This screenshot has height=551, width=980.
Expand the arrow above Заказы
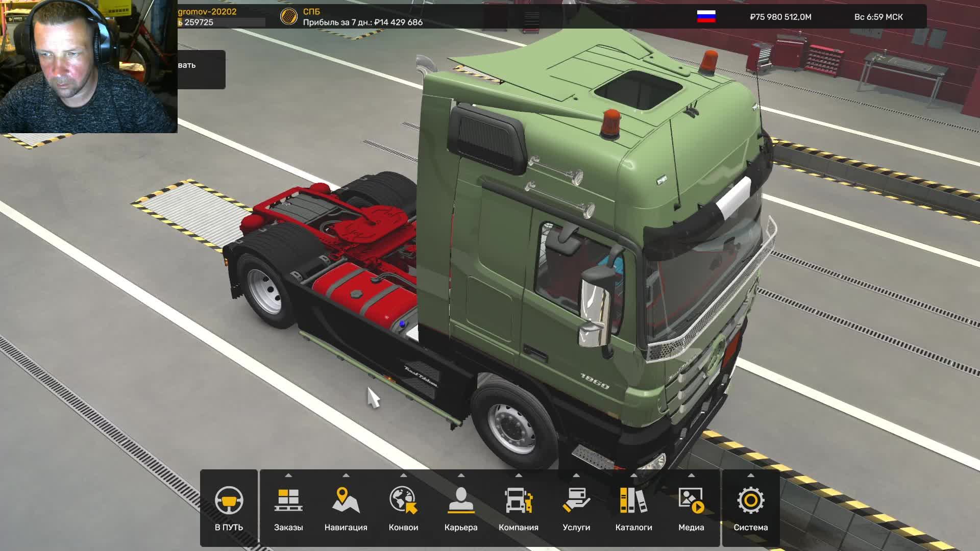288,475
